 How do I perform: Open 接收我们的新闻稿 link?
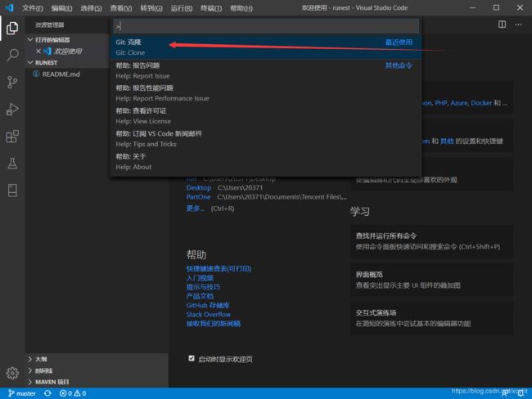coord(214,324)
